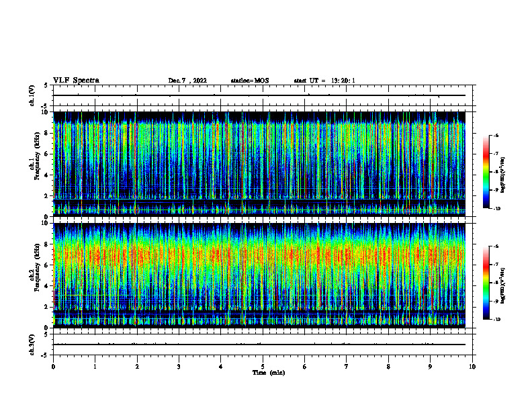Click the time axis tick label "10"
Viewport: 532px width, 411px height.
point(472,367)
